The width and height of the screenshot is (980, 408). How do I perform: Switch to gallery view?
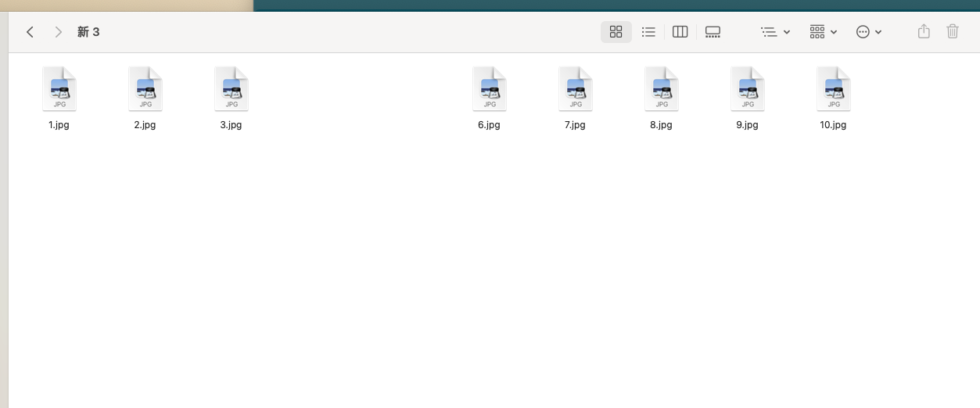pyautogui.click(x=713, y=32)
